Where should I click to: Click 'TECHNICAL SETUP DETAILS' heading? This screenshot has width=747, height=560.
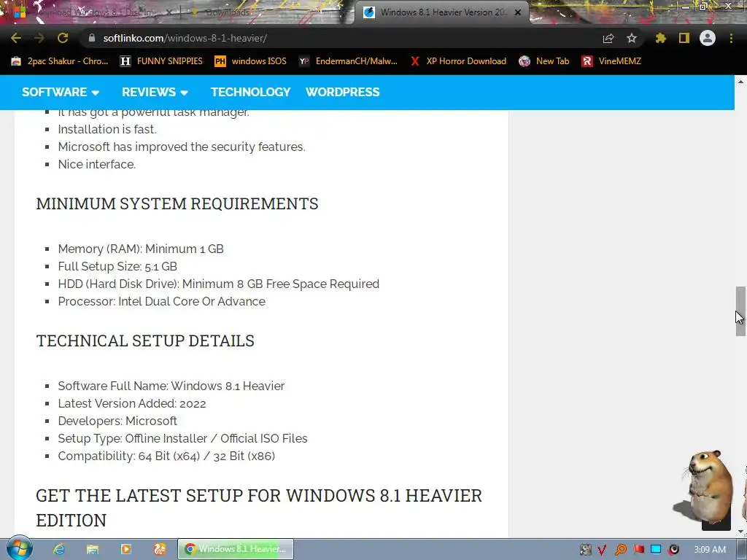coord(145,341)
